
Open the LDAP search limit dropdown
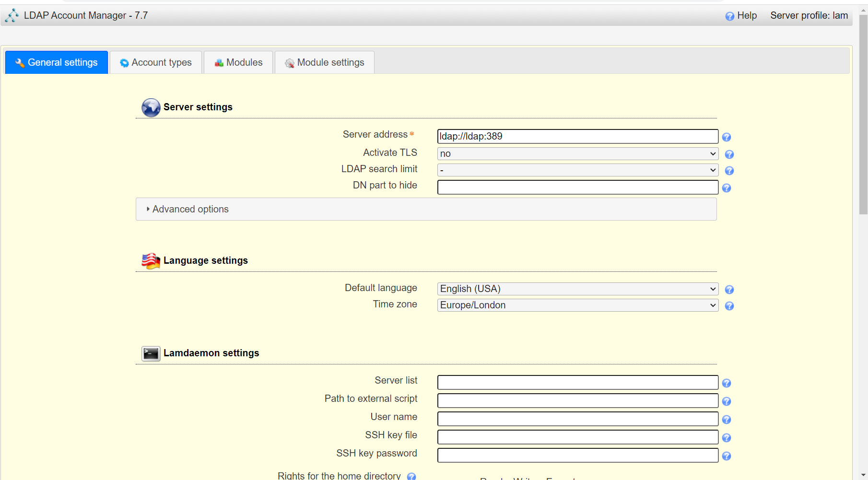[578, 170]
